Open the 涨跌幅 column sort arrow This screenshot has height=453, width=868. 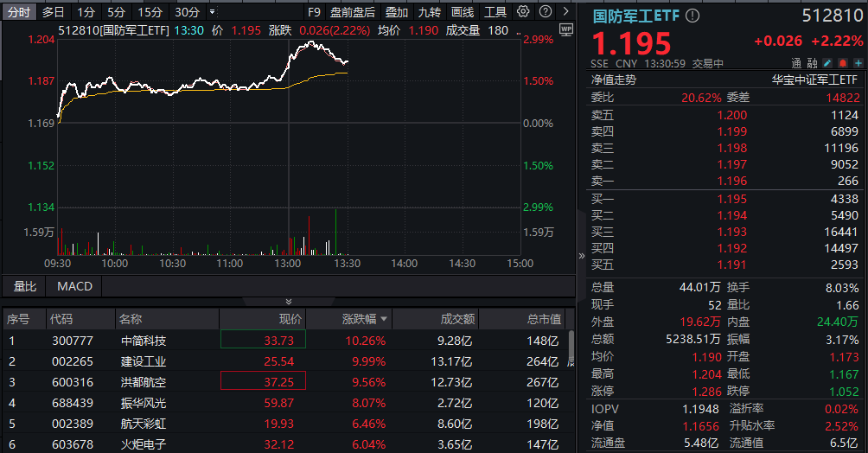click(384, 319)
